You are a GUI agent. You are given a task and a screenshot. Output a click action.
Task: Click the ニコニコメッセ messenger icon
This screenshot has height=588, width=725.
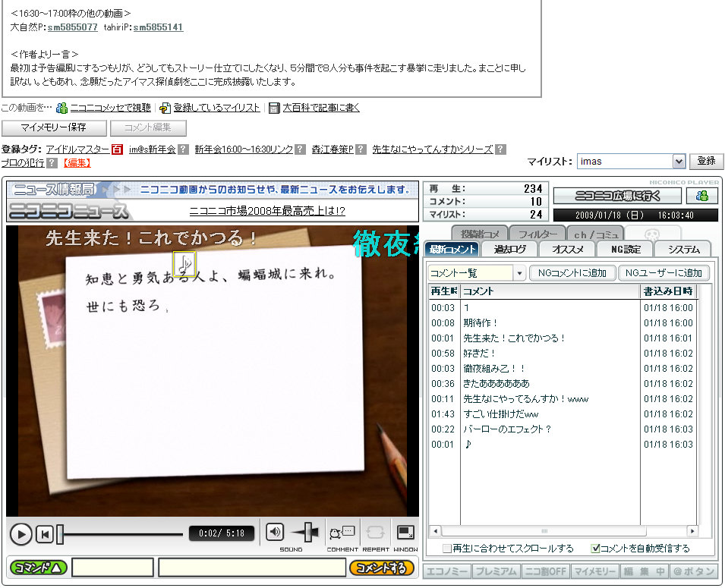pyautogui.click(x=61, y=108)
